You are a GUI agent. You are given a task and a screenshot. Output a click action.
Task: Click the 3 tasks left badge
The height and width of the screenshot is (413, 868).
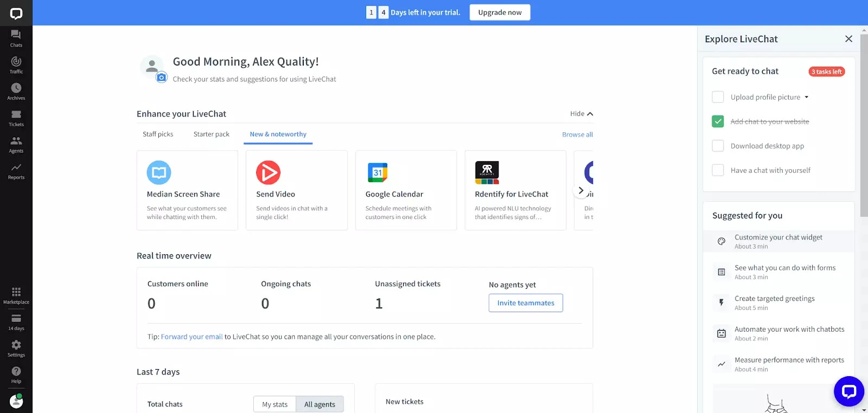pyautogui.click(x=827, y=72)
